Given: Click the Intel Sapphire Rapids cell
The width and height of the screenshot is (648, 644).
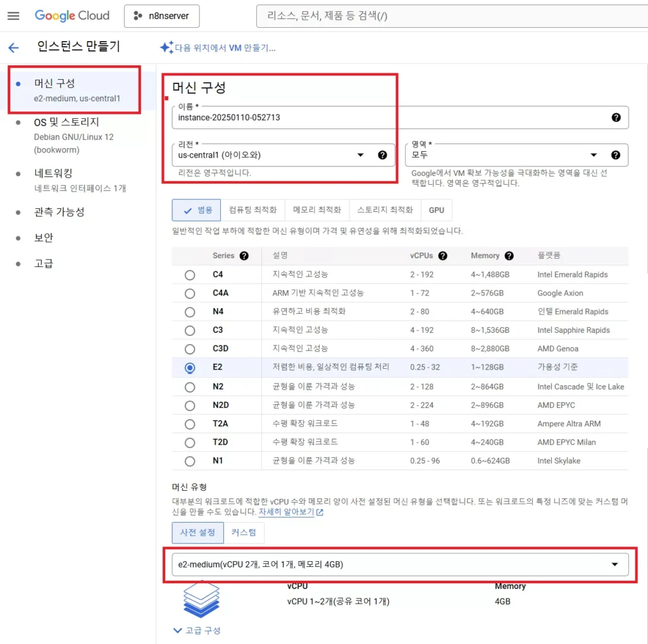Looking at the screenshot, I should click(x=573, y=330).
